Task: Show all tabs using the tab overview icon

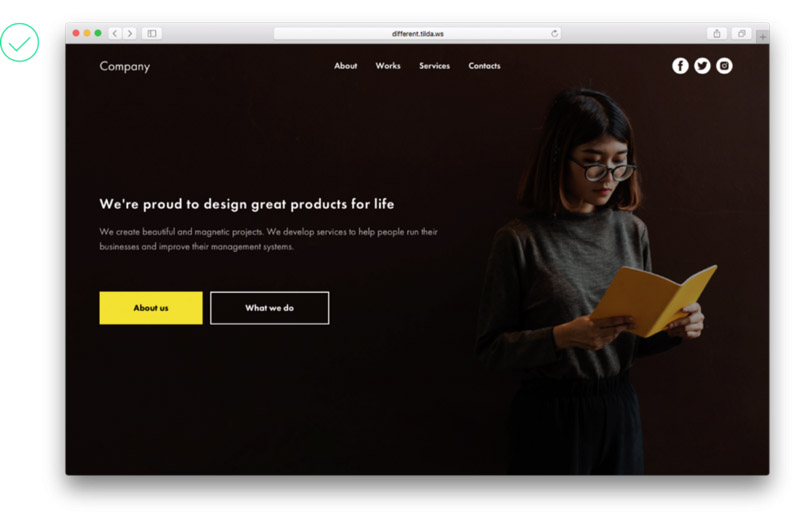Action: point(741,34)
